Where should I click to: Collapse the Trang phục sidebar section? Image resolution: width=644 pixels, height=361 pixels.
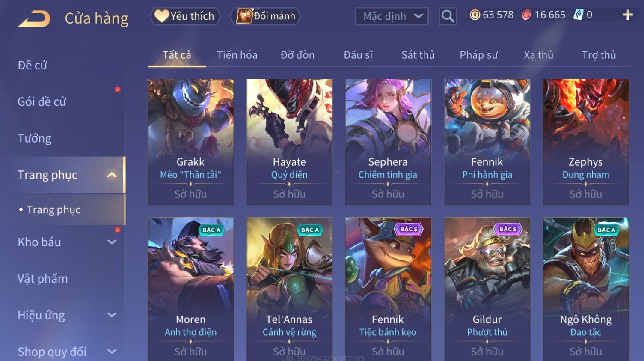pyautogui.click(x=112, y=175)
